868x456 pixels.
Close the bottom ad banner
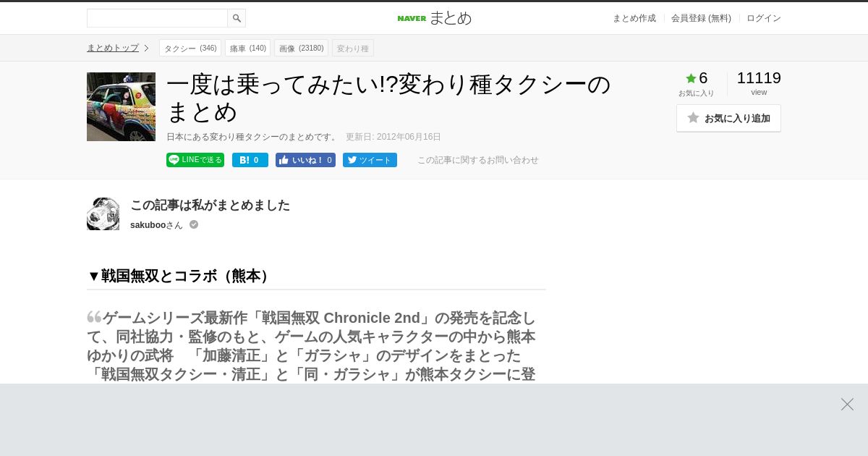(847, 404)
